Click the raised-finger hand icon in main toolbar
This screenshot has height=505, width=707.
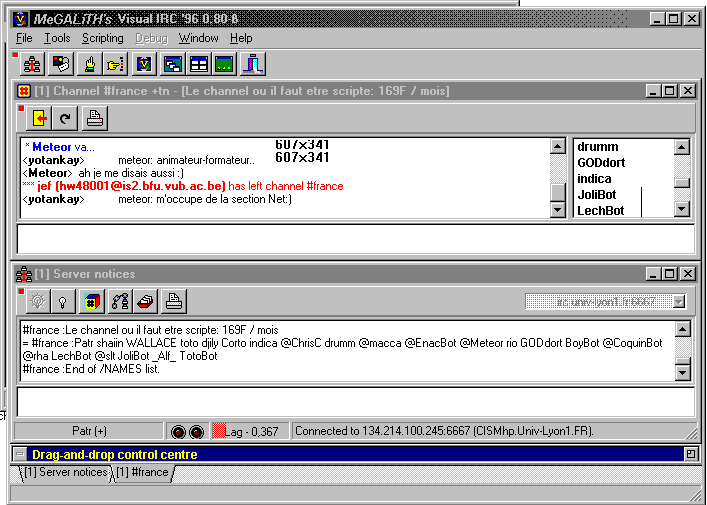tap(90, 64)
